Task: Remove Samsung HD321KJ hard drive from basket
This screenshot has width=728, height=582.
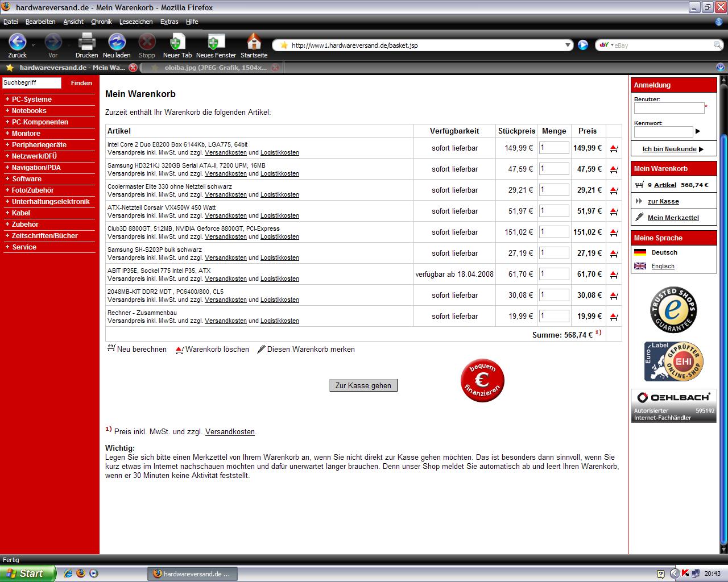Action: (614, 169)
